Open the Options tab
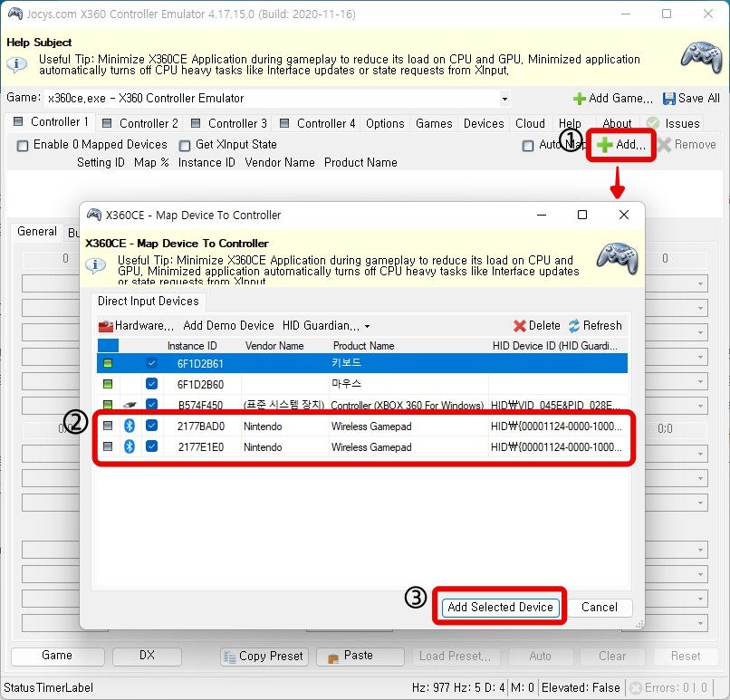Viewport: 730px width, 700px height. [385, 123]
